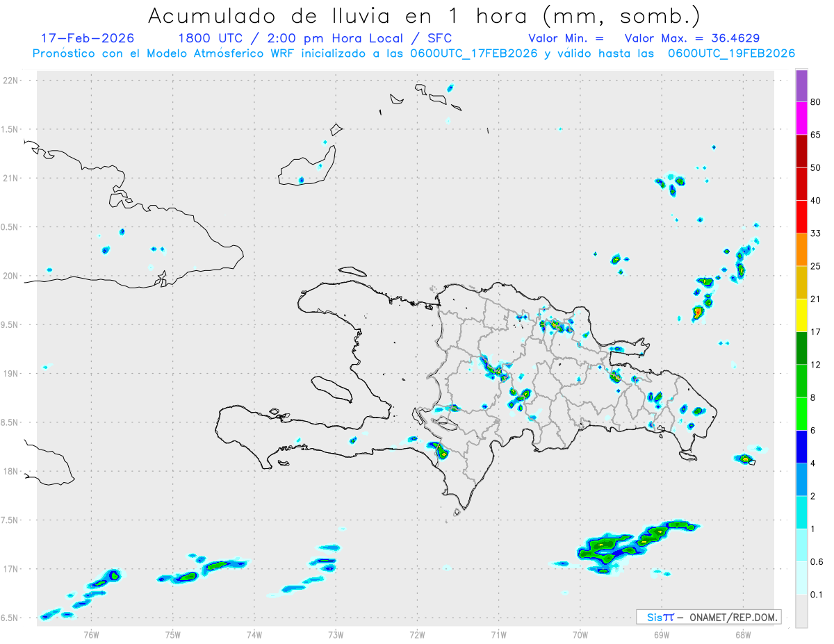This screenshot has width=834, height=644.
Task: Click the longitude label '75W'
Action: (173, 634)
